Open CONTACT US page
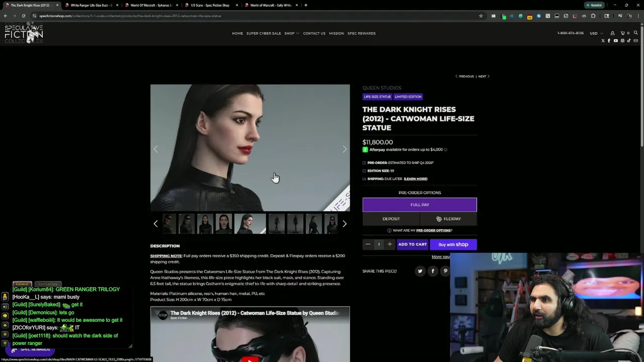Image resolution: width=644 pixels, height=362 pixels. [x=314, y=33]
